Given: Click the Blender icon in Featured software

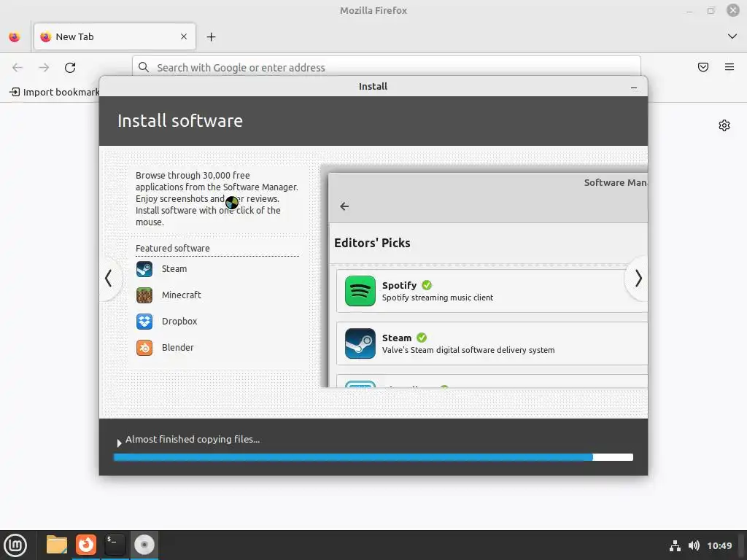Looking at the screenshot, I should pos(144,348).
